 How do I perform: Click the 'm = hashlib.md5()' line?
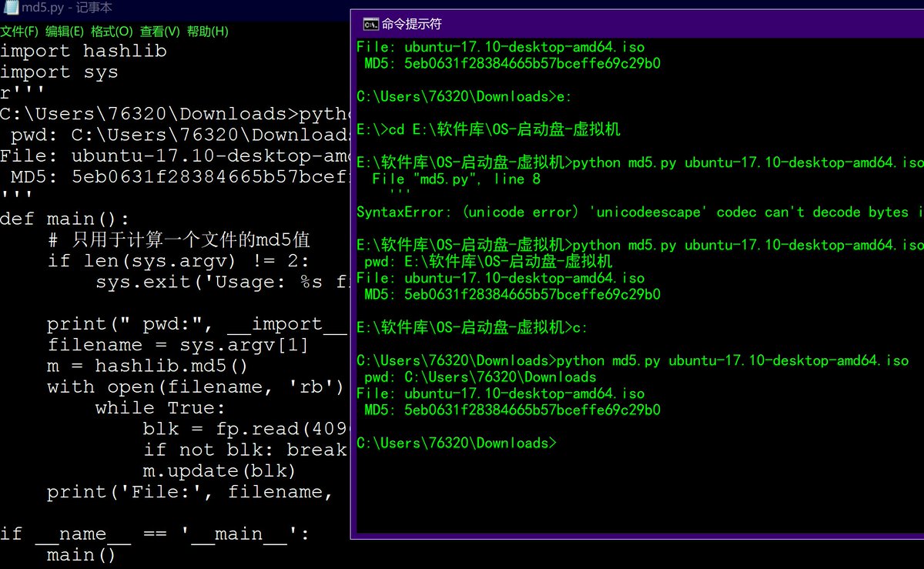click(148, 365)
